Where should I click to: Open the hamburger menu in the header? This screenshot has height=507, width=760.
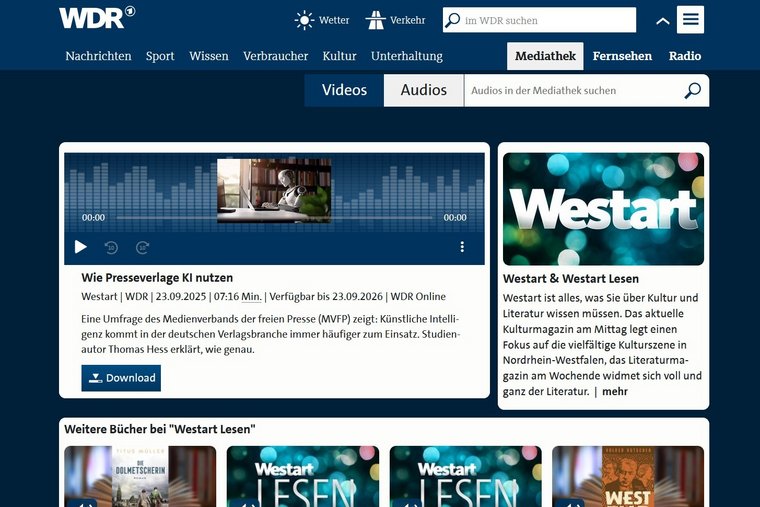[690, 20]
